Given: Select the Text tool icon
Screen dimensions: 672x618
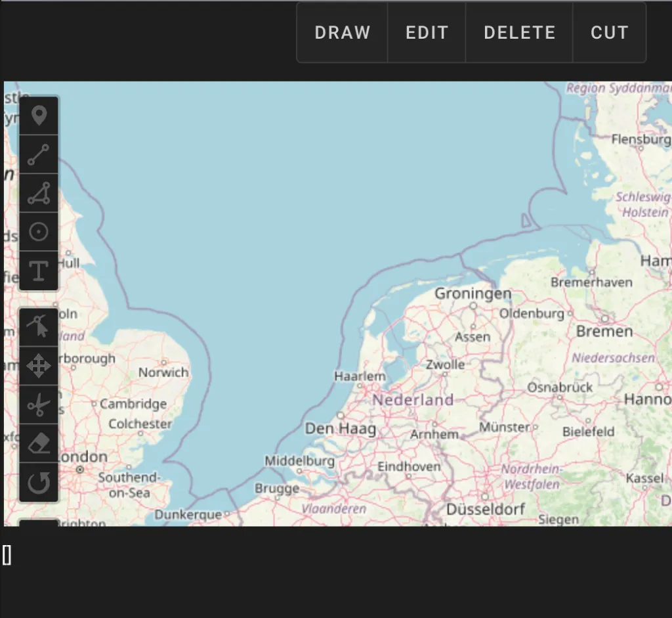Looking at the screenshot, I should click(39, 271).
